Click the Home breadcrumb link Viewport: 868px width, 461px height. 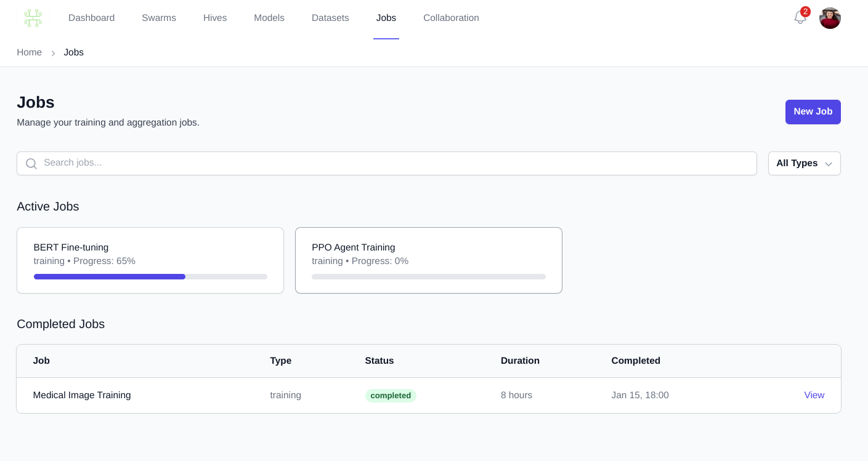[x=29, y=52]
